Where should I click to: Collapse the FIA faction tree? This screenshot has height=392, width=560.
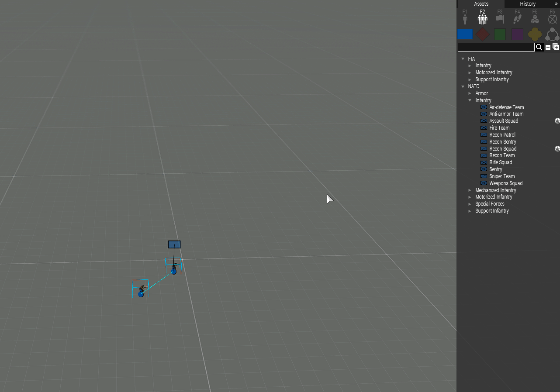pyautogui.click(x=463, y=59)
